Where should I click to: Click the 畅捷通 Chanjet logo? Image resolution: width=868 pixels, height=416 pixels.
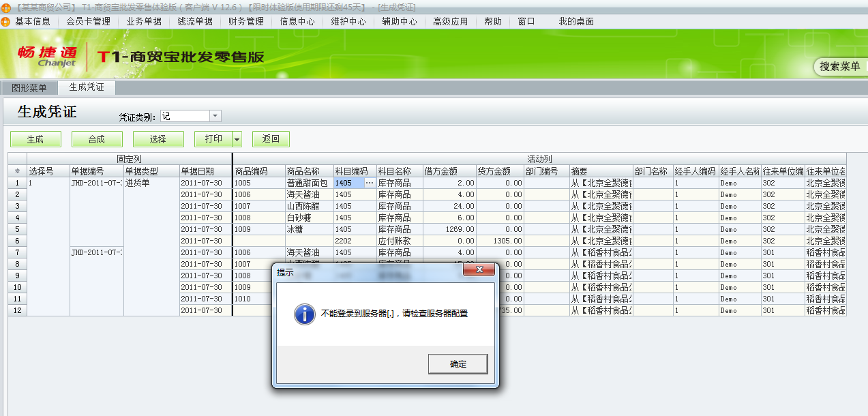48,57
